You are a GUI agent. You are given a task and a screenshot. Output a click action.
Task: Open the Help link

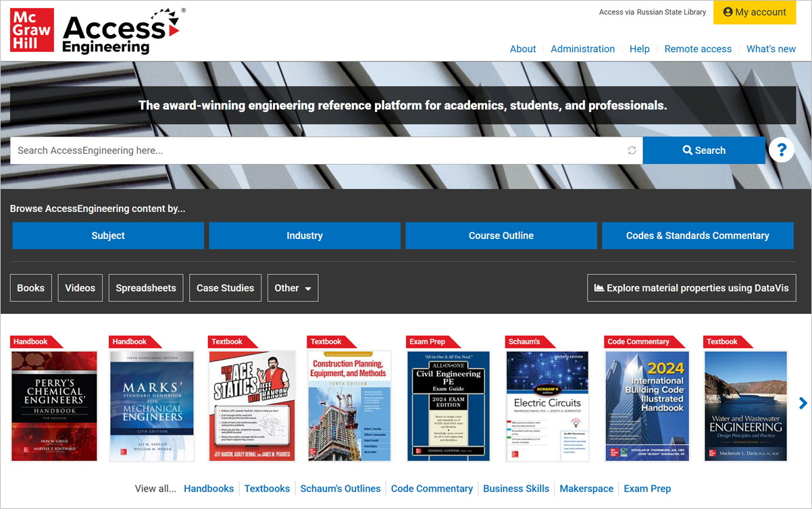639,49
